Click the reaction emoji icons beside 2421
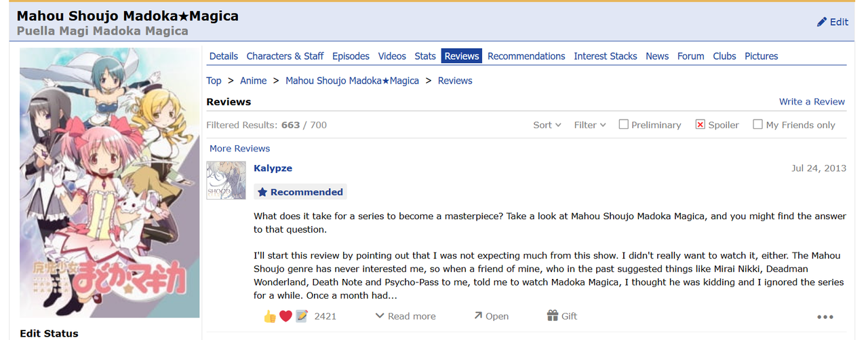This screenshot has height=340, width=868. coord(285,316)
